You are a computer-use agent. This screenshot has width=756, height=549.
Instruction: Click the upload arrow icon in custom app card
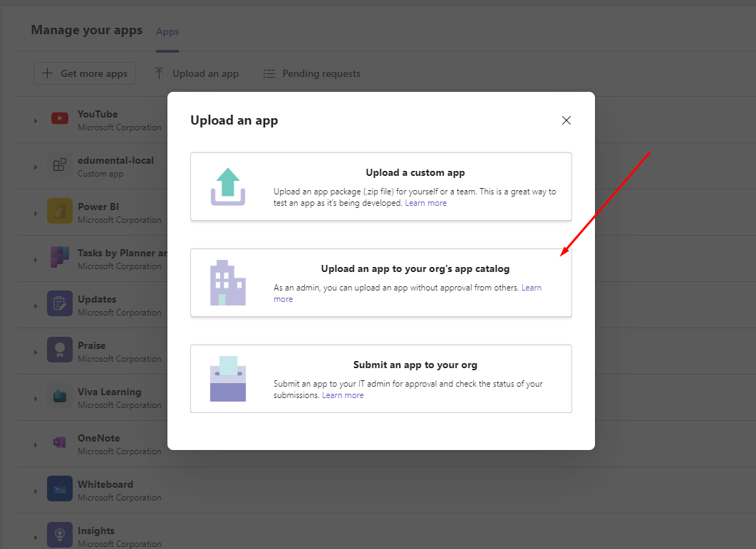click(x=228, y=187)
